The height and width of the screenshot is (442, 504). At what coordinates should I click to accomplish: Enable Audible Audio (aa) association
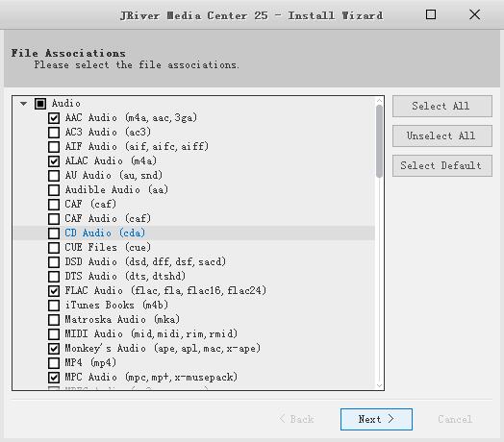(x=54, y=190)
